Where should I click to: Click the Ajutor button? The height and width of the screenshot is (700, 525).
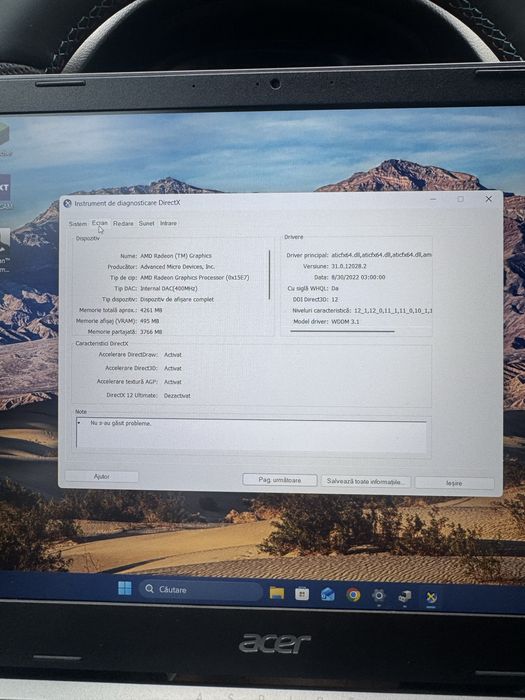pos(102,476)
